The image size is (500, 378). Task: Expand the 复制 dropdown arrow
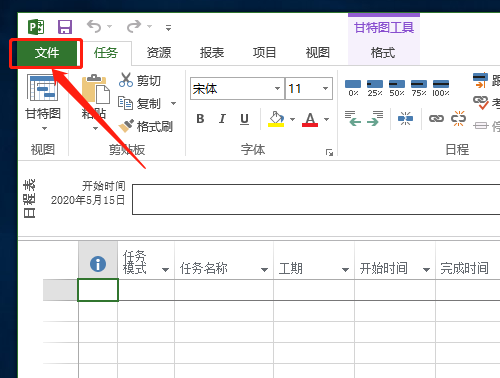coord(173,103)
